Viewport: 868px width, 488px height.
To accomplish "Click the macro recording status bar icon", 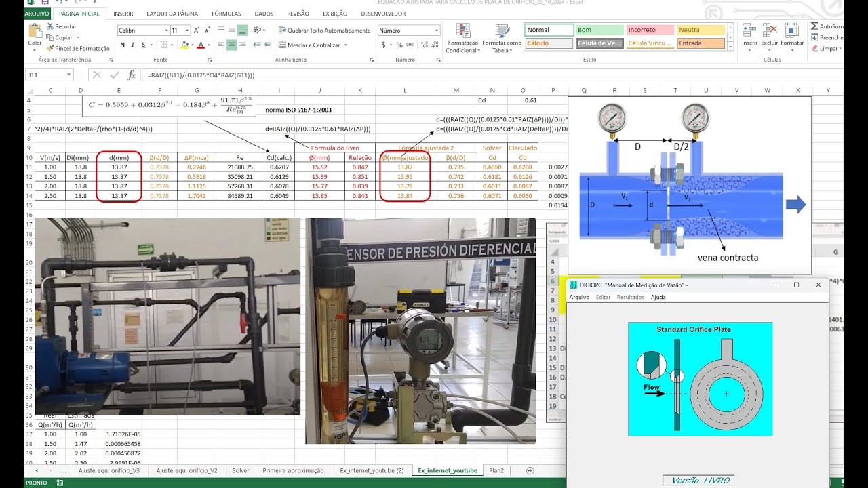I will (60, 483).
